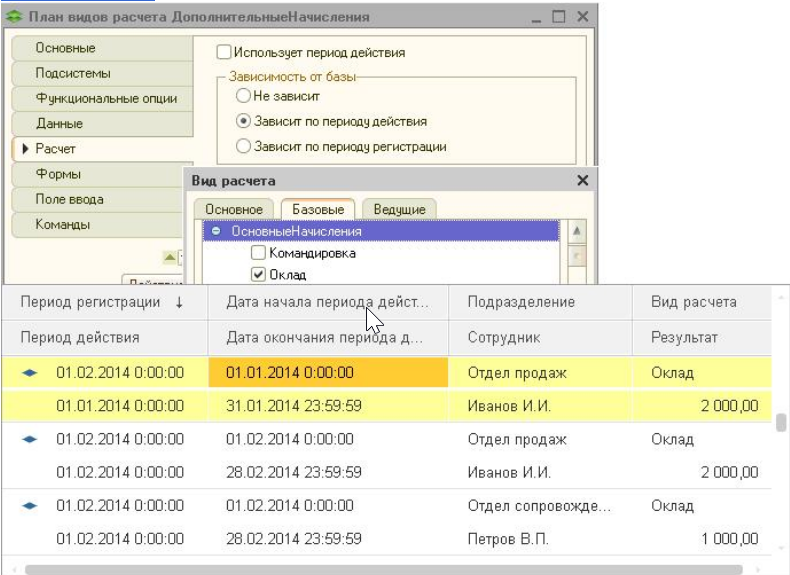The image size is (790, 575).
Task: Close the Вид расчета panel
Action: 582,180
